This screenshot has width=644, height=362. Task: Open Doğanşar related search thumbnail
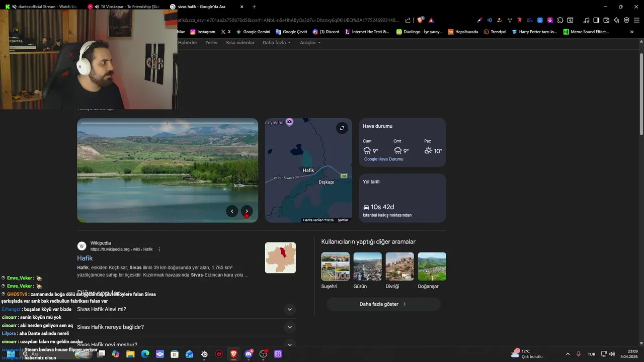point(432,266)
